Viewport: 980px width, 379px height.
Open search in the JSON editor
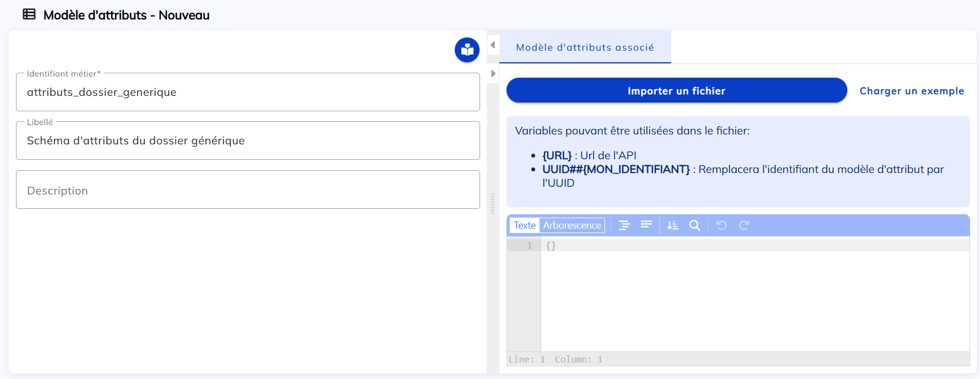(x=695, y=225)
